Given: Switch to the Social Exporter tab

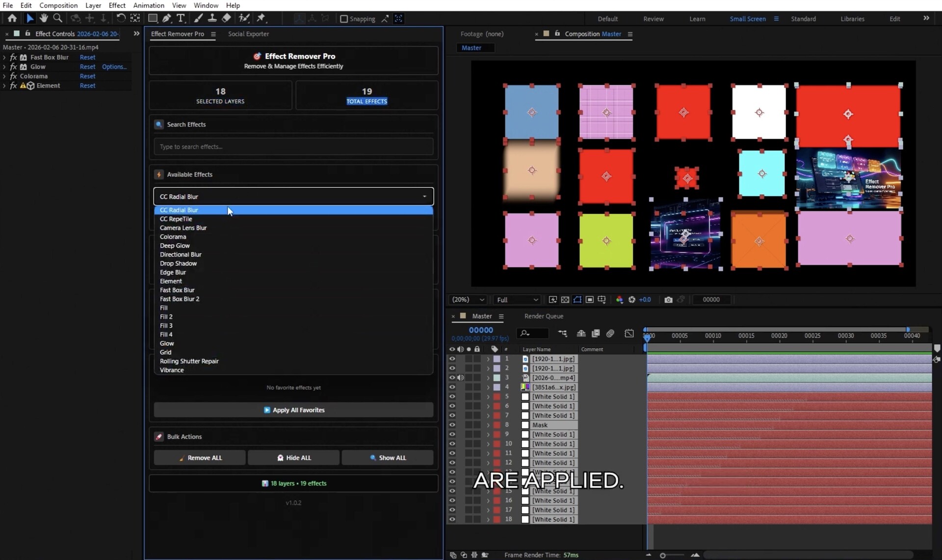Looking at the screenshot, I should click(248, 34).
